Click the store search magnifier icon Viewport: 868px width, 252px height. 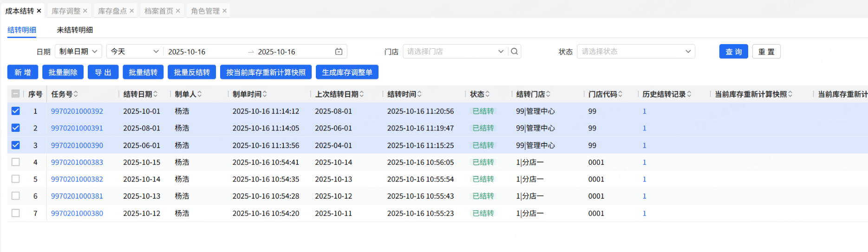(x=514, y=52)
